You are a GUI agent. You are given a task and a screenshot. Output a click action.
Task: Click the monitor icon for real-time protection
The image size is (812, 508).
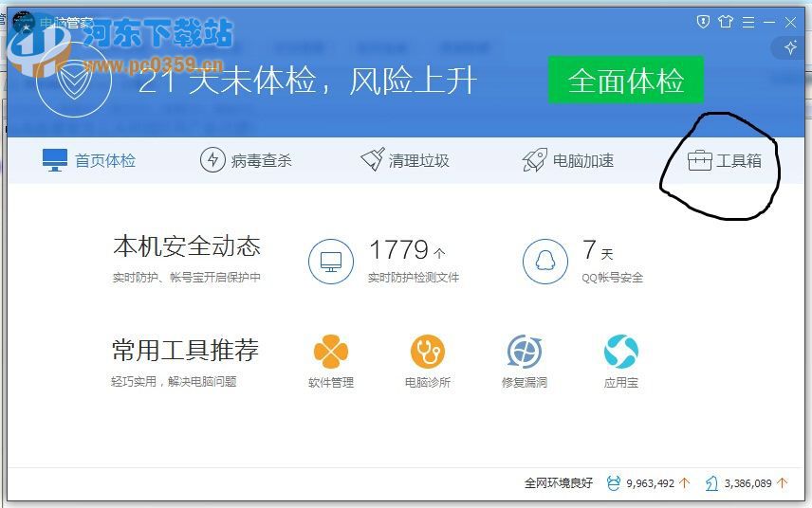[x=331, y=261]
